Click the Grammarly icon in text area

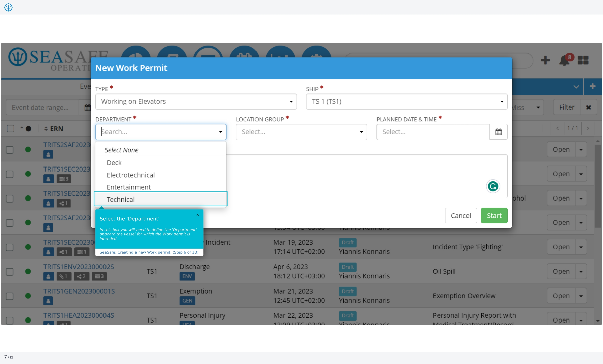(493, 186)
